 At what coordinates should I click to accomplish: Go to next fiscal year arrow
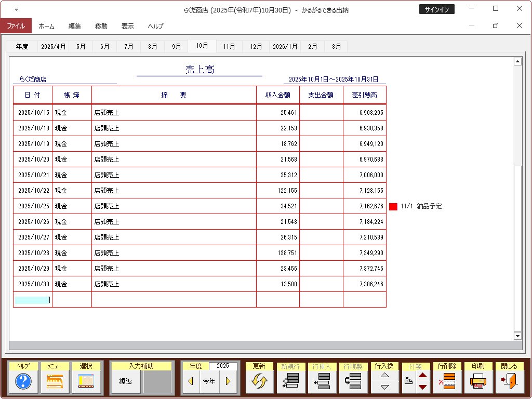click(228, 381)
